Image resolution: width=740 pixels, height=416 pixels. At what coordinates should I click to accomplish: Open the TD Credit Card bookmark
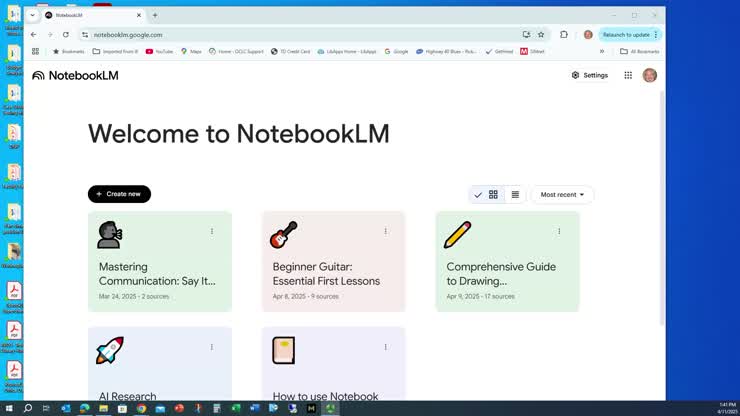291,51
